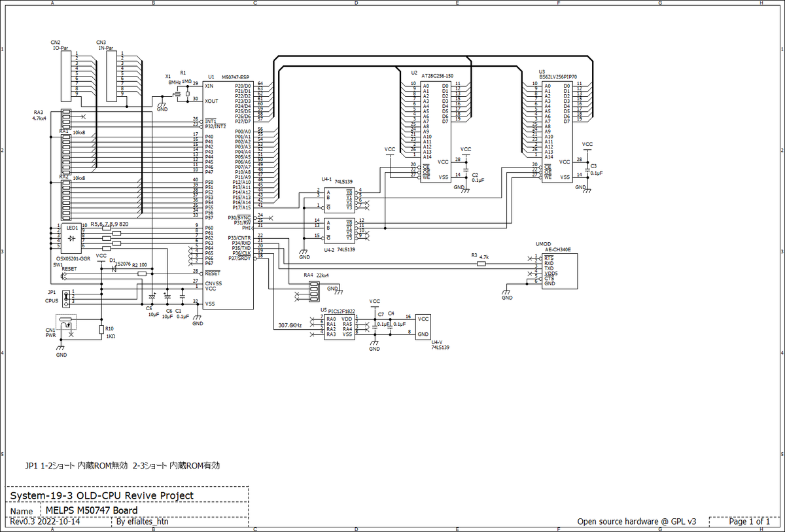
Task: Click the RA3 pin label inside U5
Action: tap(331, 334)
